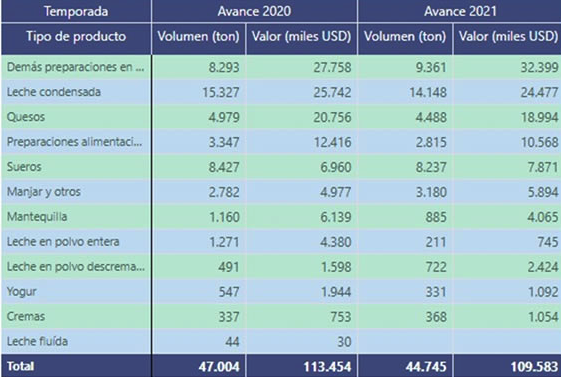The image size is (561, 377).
Task: Click the Manjar y otros row label
Action: (x=44, y=192)
